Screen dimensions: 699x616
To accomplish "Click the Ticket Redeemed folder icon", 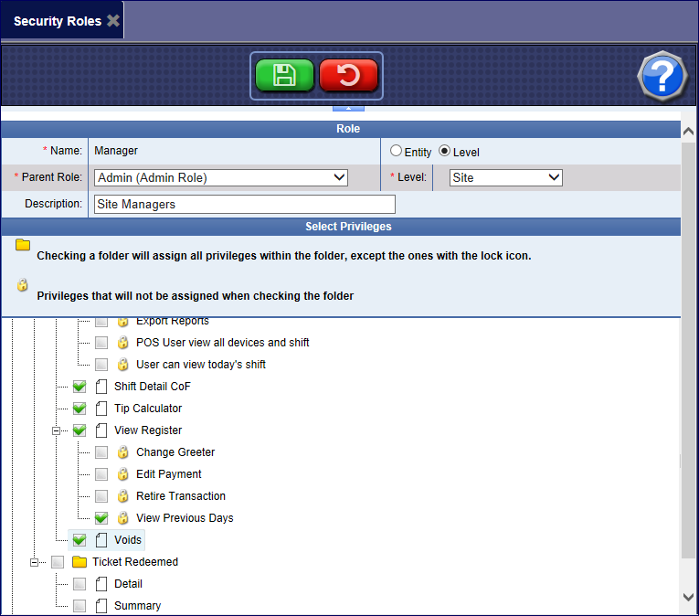I will point(79,562).
